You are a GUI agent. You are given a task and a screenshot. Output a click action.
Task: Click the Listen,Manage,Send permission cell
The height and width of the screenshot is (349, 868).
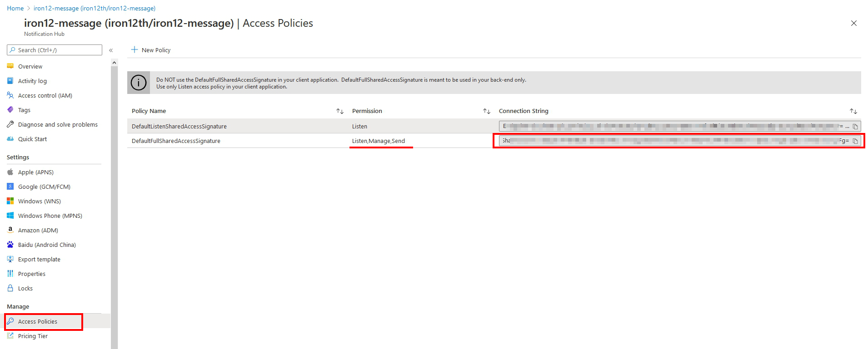379,141
